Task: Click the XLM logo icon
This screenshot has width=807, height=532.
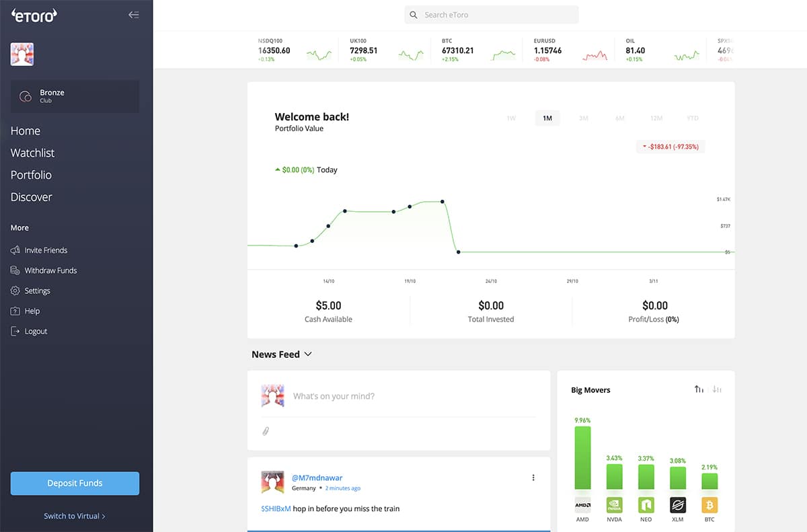Action: (678, 504)
